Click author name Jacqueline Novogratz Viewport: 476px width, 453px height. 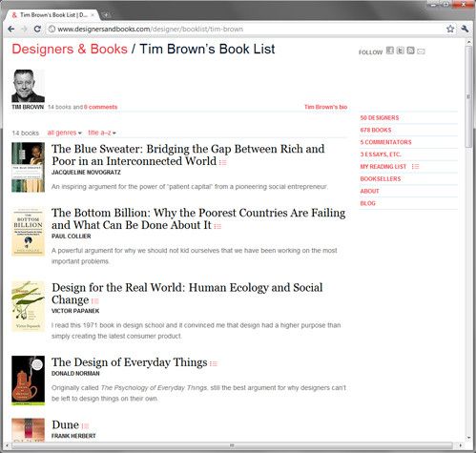(86, 173)
